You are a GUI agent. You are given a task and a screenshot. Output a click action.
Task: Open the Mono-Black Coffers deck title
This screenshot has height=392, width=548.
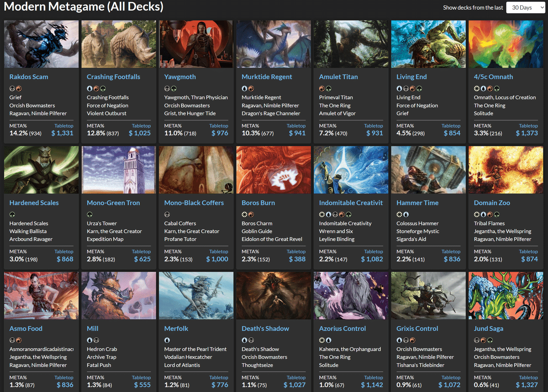pyautogui.click(x=194, y=203)
